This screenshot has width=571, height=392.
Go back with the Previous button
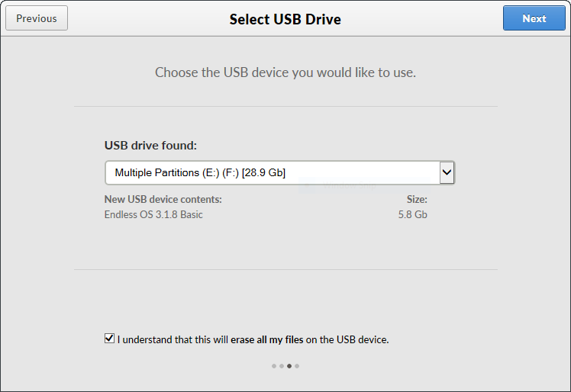37,18
